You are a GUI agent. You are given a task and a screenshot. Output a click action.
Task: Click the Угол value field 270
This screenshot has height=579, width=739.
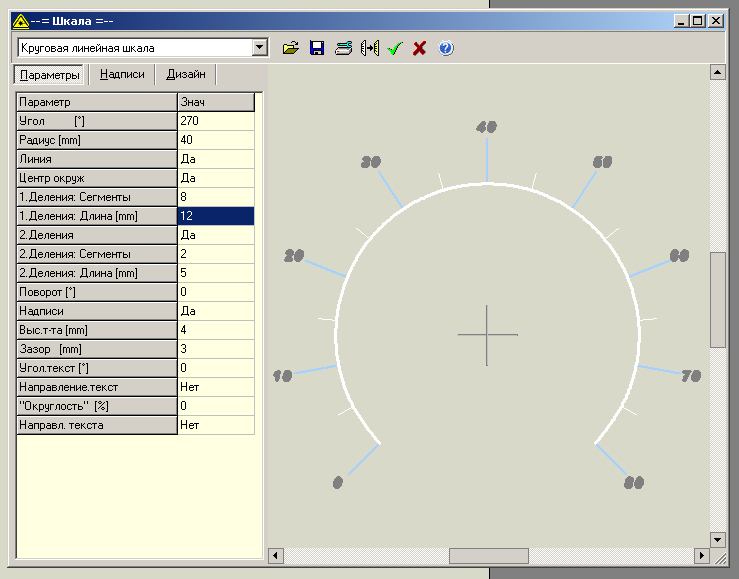coord(215,121)
